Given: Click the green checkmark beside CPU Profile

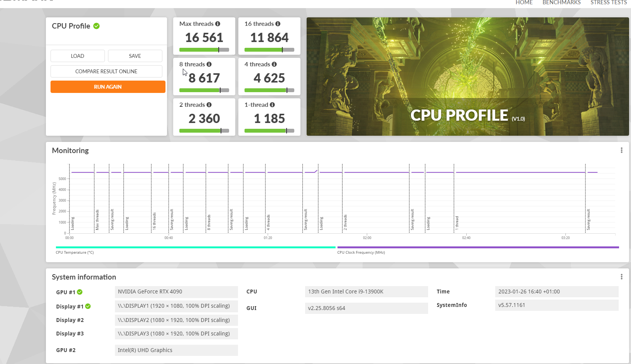Looking at the screenshot, I should pyautogui.click(x=96, y=26).
